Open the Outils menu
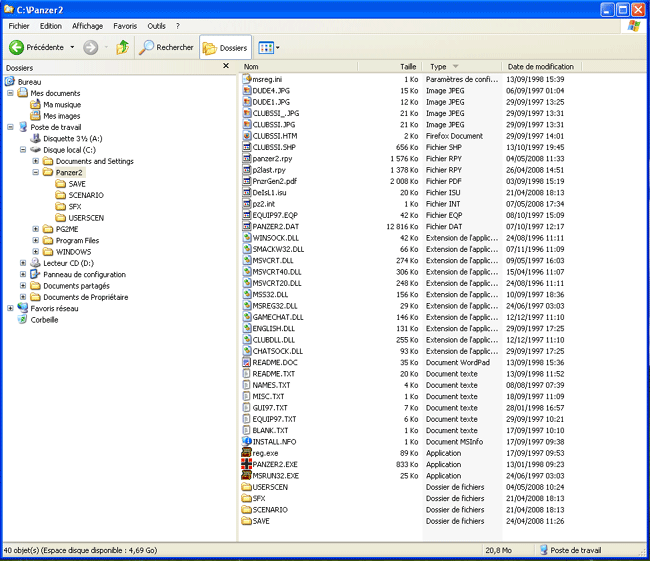This screenshot has width=650, height=561. pyautogui.click(x=156, y=26)
